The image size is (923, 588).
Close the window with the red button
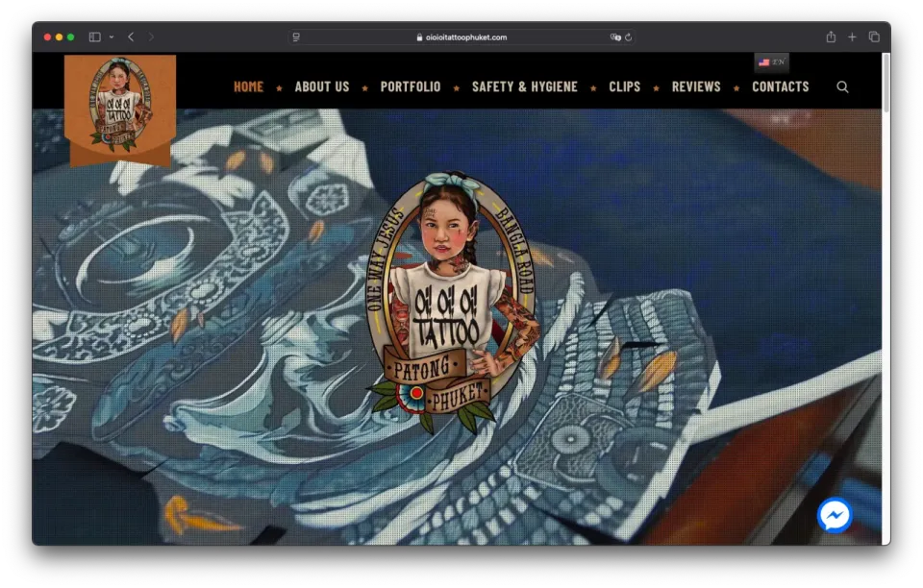(47, 37)
